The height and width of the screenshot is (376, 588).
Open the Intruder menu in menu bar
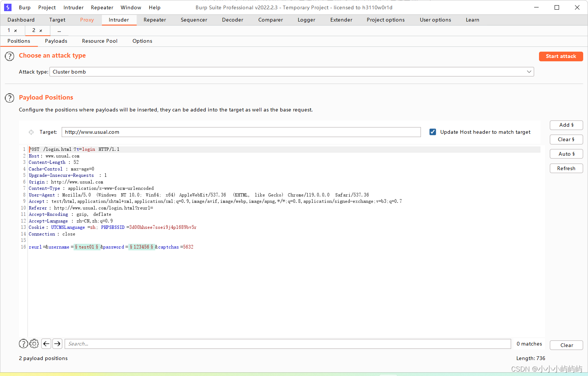tap(73, 7)
